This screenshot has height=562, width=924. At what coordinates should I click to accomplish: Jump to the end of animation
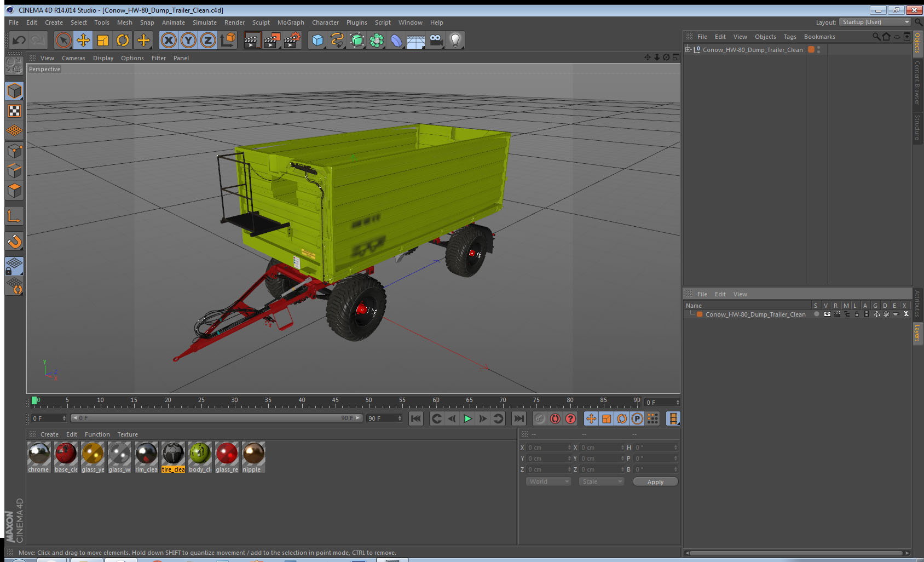tap(518, 418)
